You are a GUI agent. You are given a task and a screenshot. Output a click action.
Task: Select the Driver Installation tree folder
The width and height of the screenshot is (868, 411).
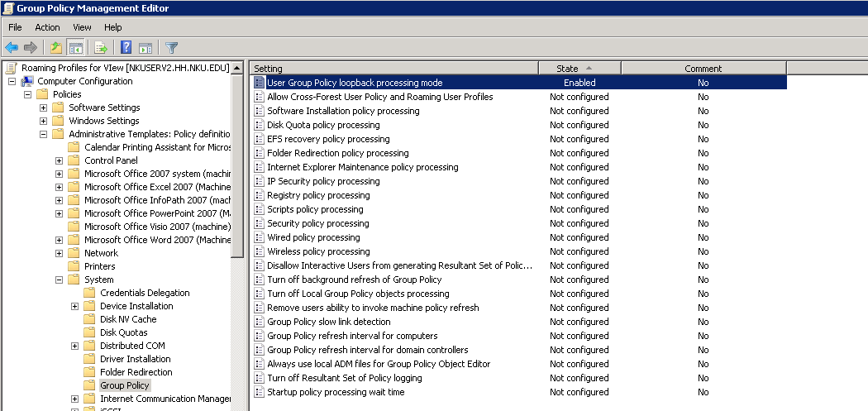pyautogui.click(x=135, y=359)
